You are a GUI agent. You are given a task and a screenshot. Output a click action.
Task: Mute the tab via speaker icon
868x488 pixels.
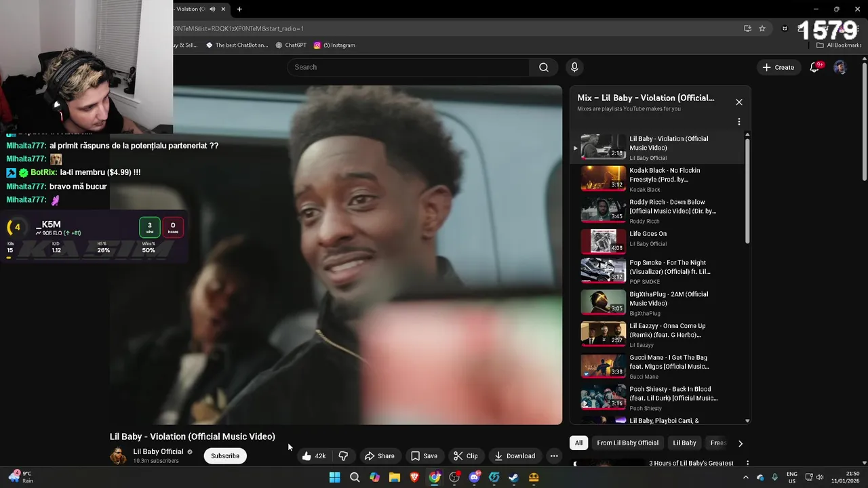coord(212,9)
